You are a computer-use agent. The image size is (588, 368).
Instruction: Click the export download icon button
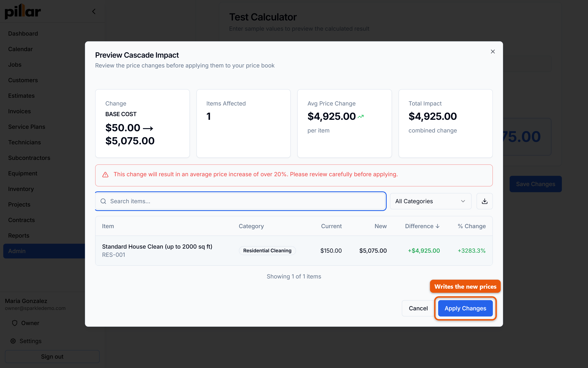tap(484, 201)
